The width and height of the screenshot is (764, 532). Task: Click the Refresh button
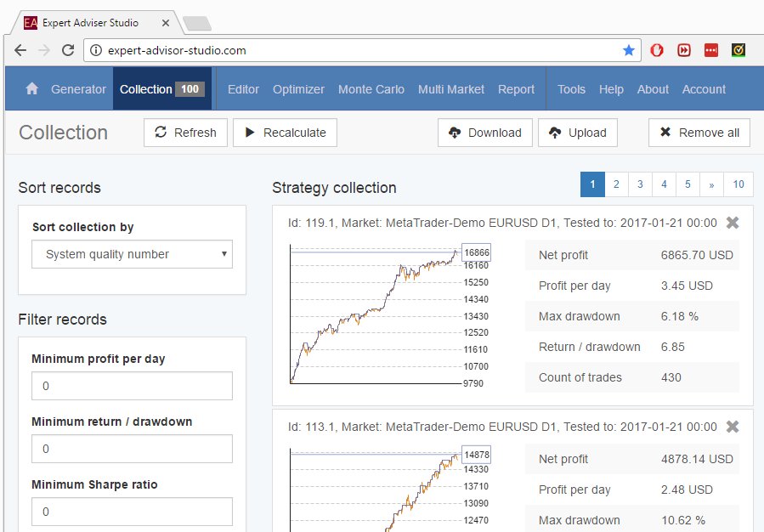(x=185, y=133)
